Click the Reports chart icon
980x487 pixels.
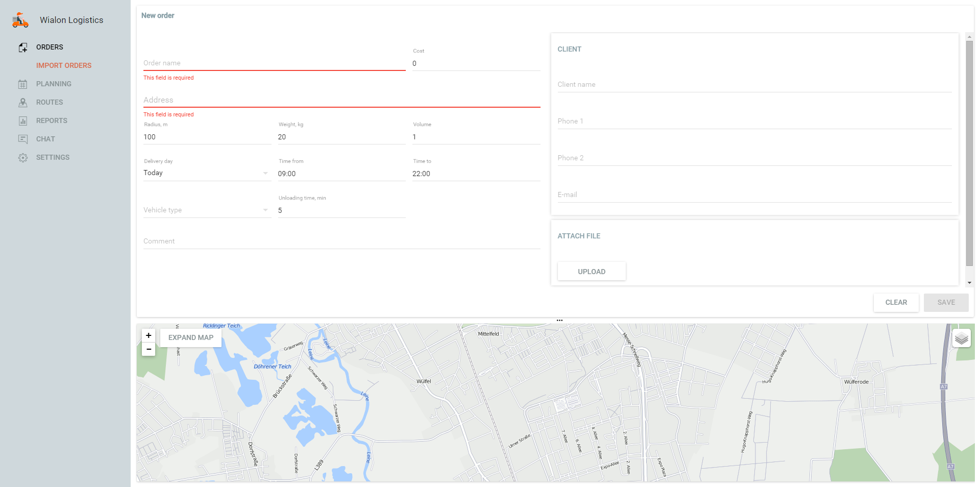(23, 121)
